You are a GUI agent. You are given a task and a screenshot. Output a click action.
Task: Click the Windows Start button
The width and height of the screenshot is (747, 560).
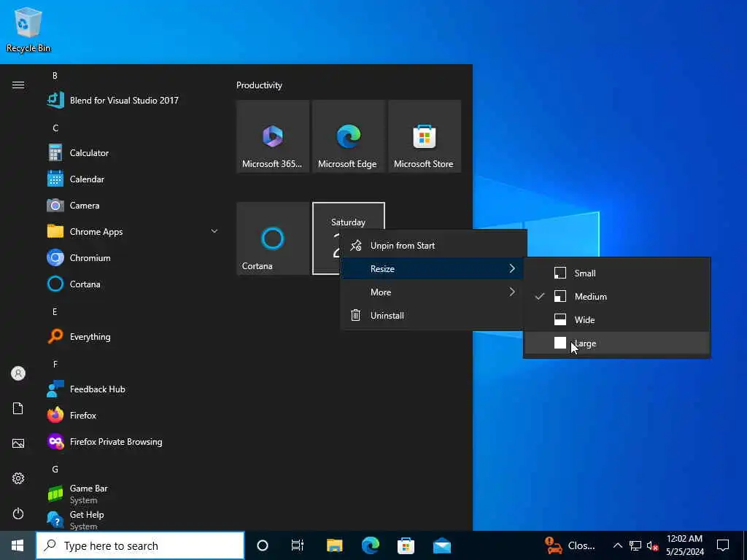[18, 545]
